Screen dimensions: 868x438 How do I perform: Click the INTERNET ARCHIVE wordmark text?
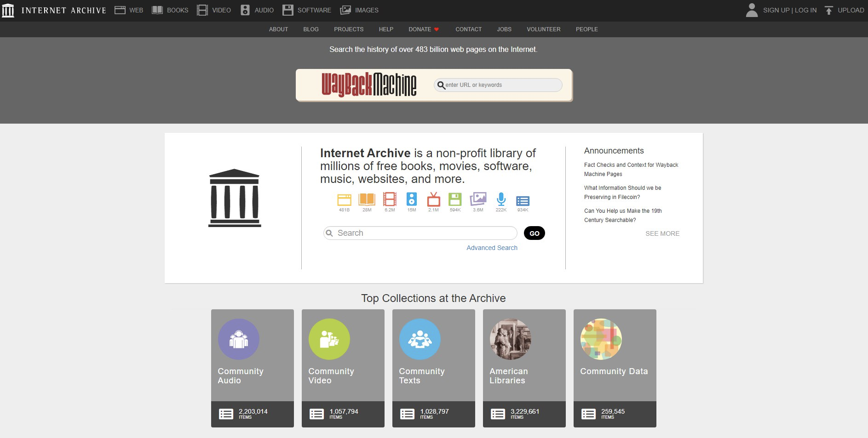tap(64, 10)
